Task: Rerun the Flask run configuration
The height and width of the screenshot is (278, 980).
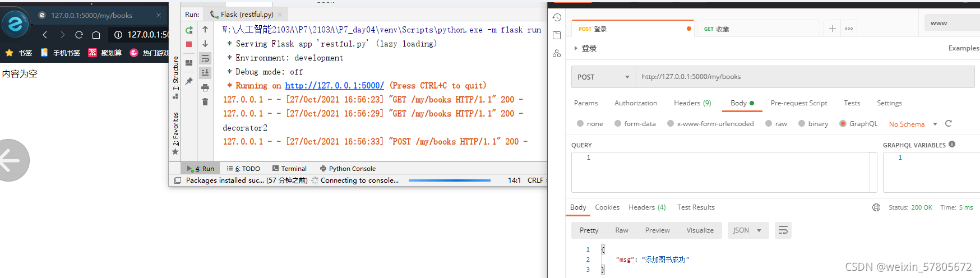Action: coord(189,30)
